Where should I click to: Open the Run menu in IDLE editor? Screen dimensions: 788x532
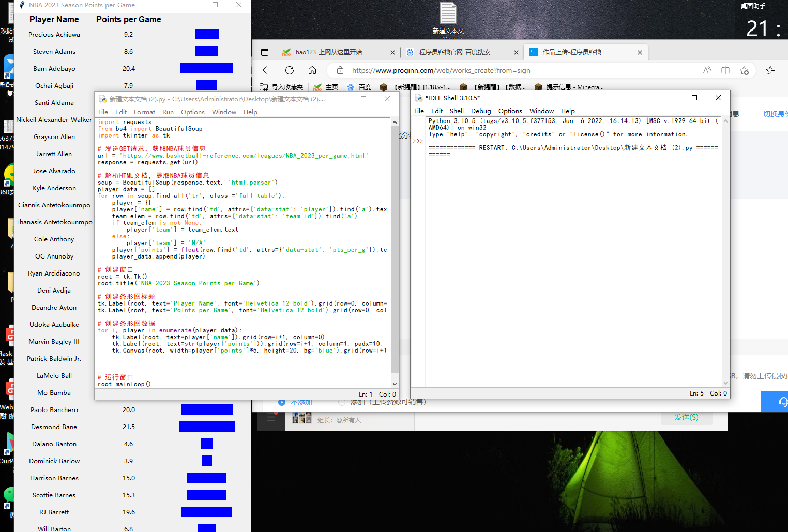point(168,112)
